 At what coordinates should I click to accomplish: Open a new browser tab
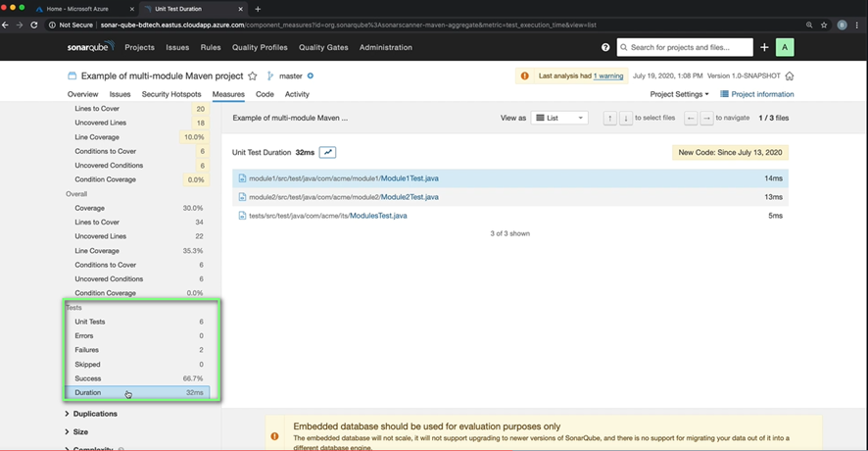pyautogui.click(x=258, y=9)
